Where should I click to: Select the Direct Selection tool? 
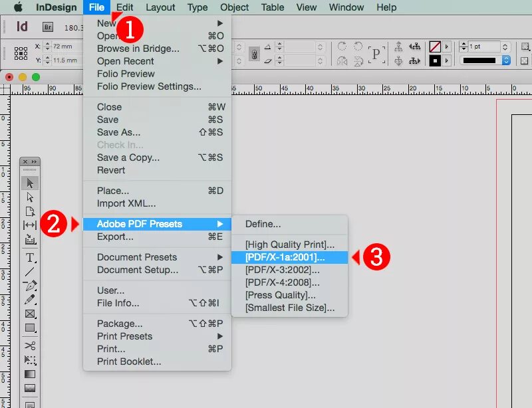[30, 197]
